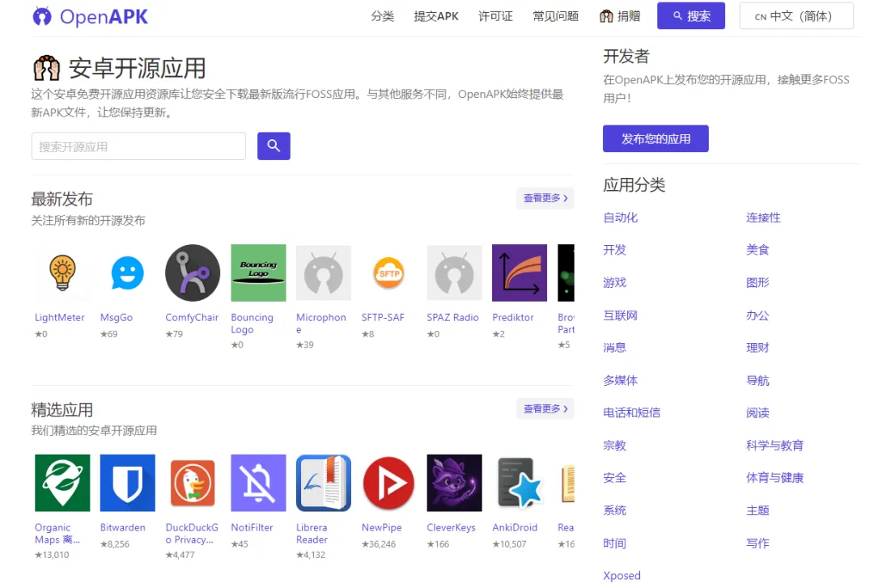
Task: Open the Prediktor graph icon
Action: click(520, 273)
